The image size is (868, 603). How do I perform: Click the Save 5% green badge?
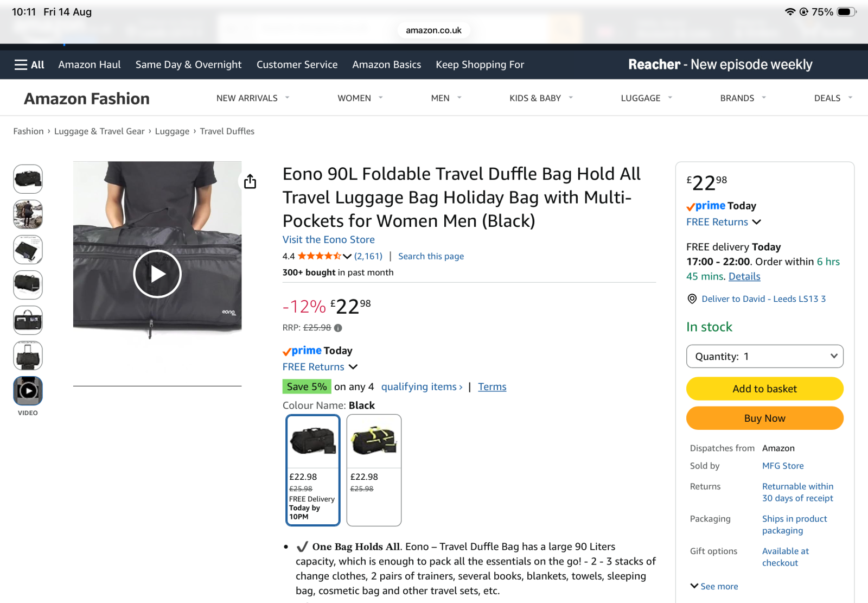[x=307, y=386]
